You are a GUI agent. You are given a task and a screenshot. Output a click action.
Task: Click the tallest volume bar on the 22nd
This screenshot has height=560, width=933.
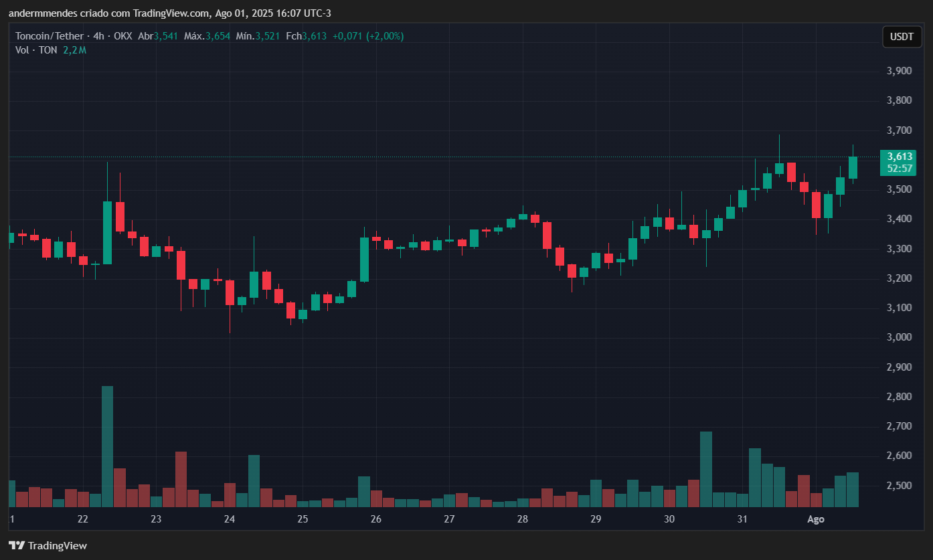tap(107, 446)
